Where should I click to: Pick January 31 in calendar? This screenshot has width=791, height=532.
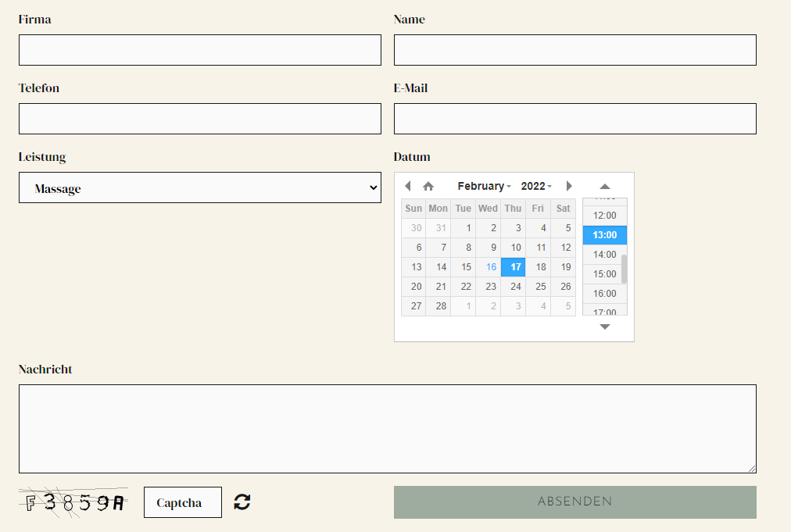point(438,228)
